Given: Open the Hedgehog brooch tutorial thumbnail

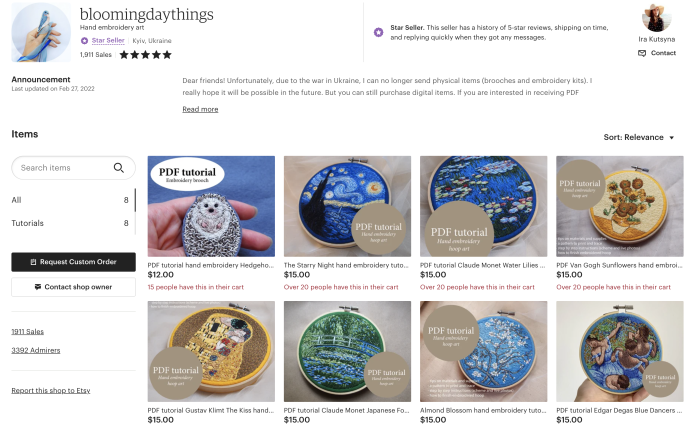Looking at the screenshot, I should click(x=211, y=206).
